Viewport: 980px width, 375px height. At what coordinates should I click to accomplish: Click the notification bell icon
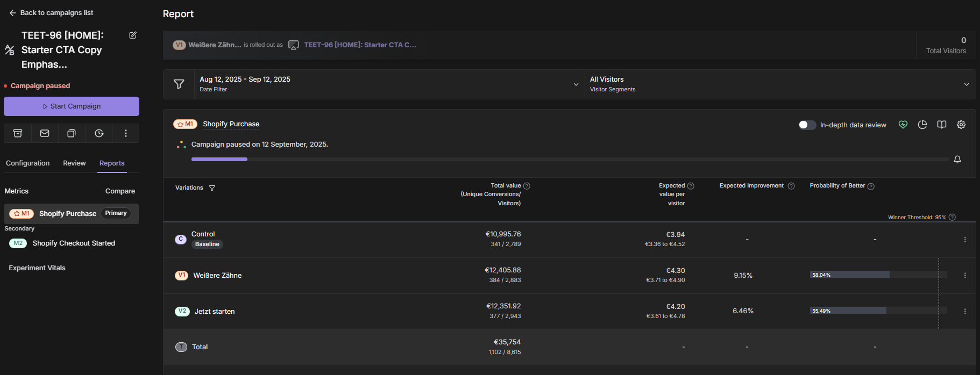point(957,160)
